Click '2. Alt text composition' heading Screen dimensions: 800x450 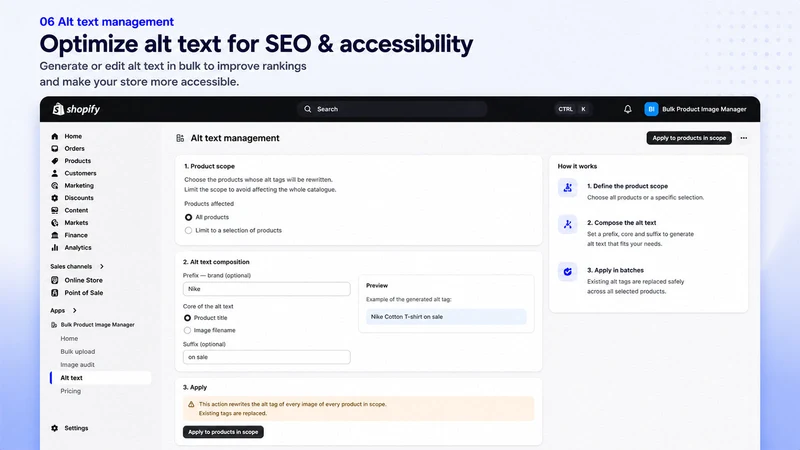click(x=216, y=262)
